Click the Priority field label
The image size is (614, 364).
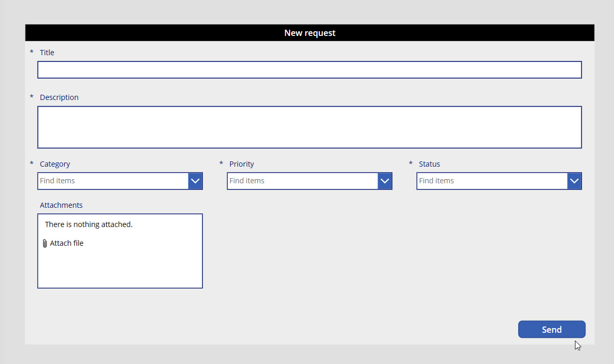242,164
